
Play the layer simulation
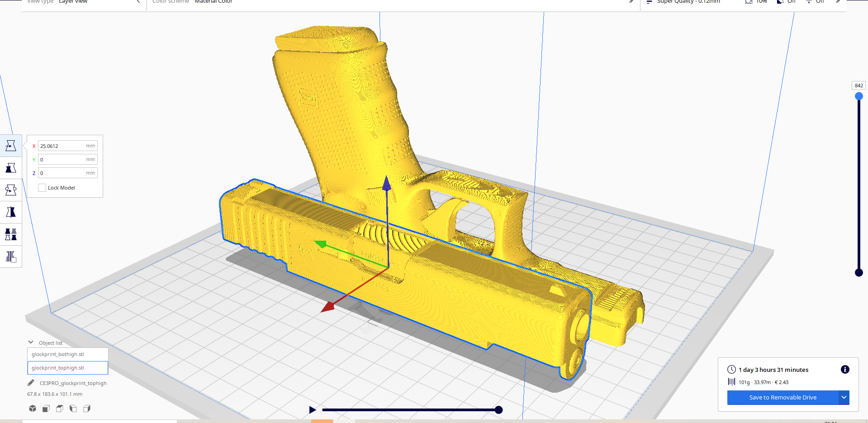click(313, 410)
